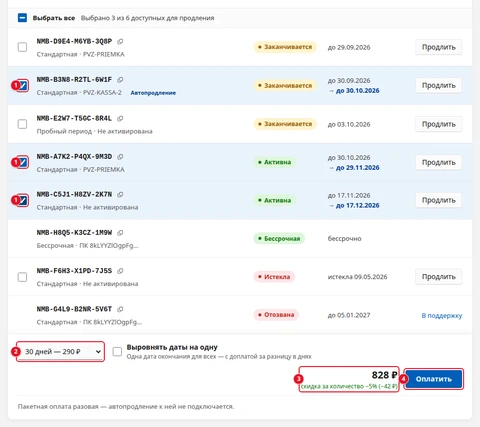Screen dimensions: 480x427
Task: Click 'Продлить' for expired license NMB-F6H3
Action: click(439, 277)
